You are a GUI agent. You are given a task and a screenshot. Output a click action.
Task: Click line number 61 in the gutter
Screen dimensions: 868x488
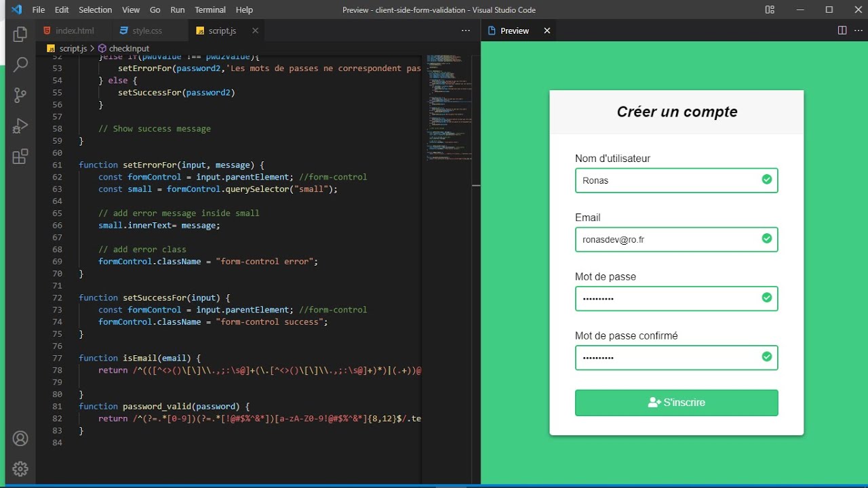point(57,165)
